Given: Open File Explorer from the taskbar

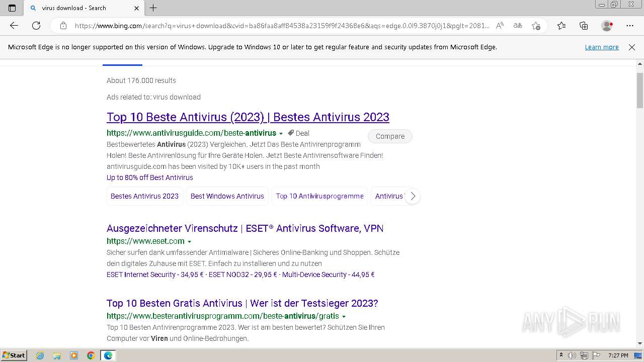Looking at the screenshot, I should click(x=57, y=355).
